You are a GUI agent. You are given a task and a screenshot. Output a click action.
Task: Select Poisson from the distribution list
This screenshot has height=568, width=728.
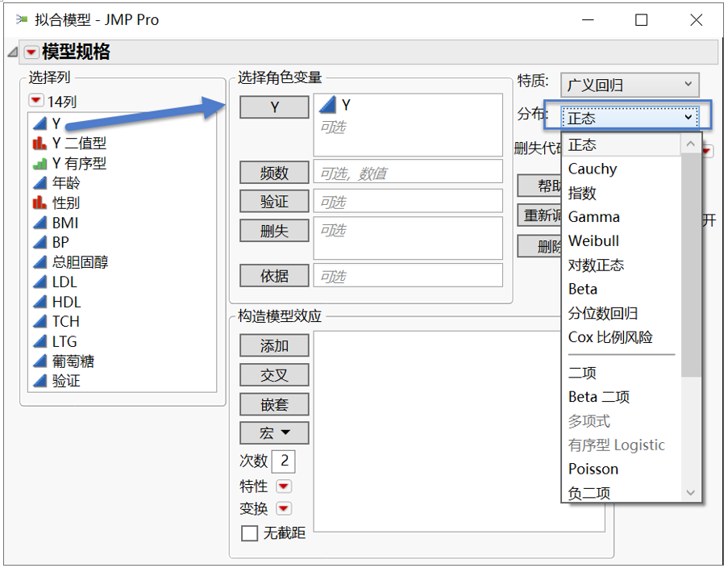point(593,469)
